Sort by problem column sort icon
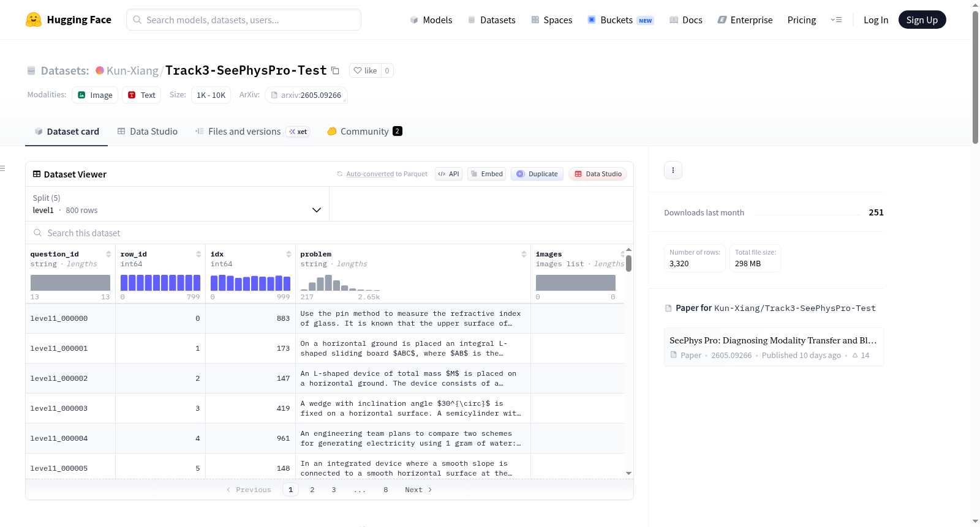980x527 pixels. pos(524,254)
